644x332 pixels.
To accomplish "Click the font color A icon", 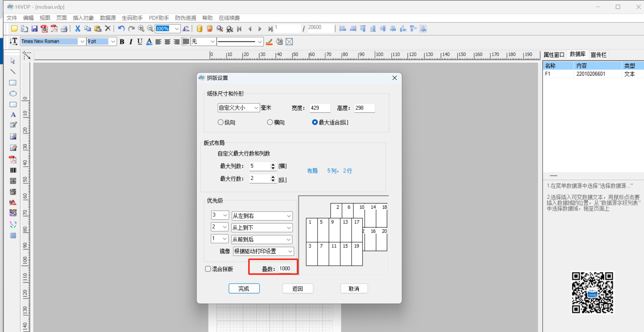I will [149, 42].
